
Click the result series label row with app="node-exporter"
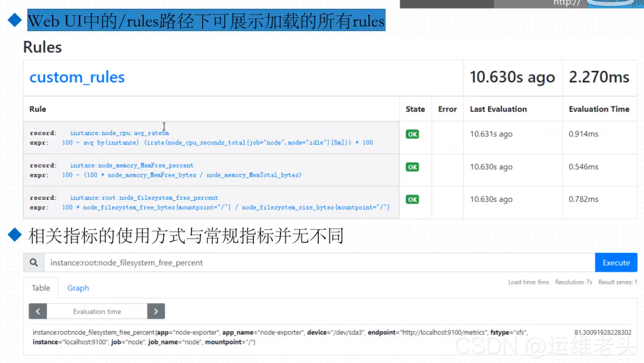click(280, 337)
